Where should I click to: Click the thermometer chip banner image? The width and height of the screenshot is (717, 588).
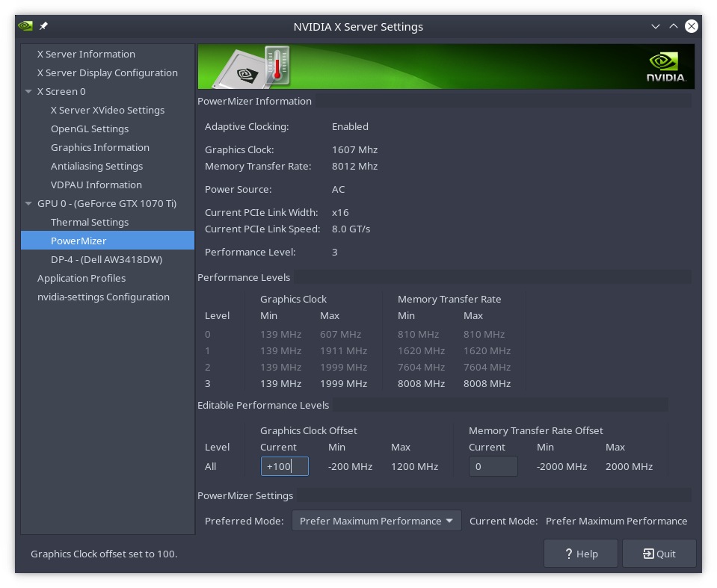(x=253, y=67)
